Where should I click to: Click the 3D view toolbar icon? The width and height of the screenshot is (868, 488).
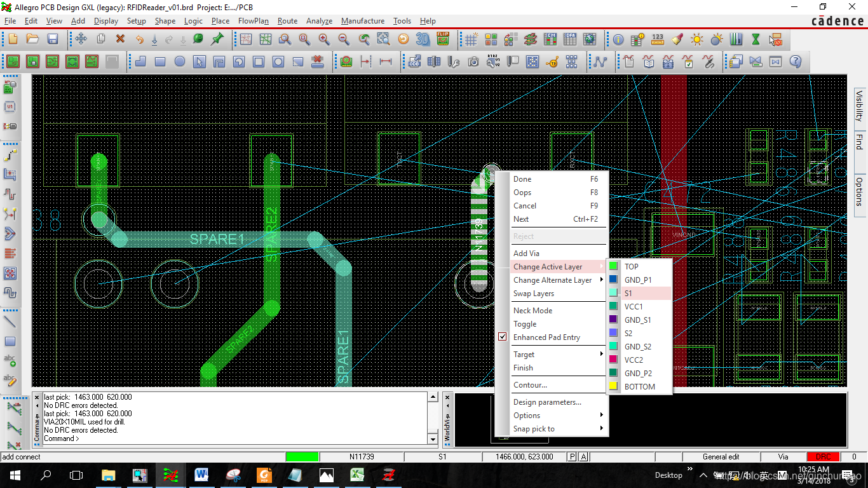pyautogui.click(x=423, y=39)
